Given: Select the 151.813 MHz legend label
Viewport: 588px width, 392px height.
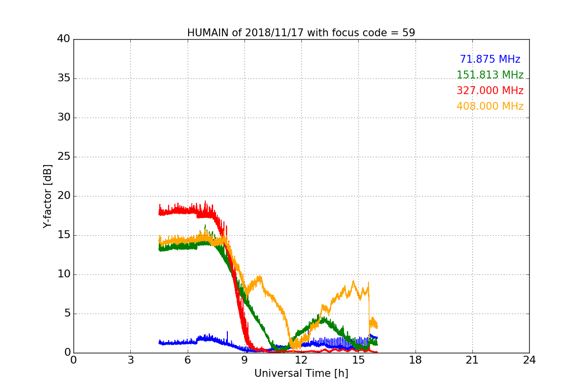Looking at the screenshot, I should [x=490, y=75].
